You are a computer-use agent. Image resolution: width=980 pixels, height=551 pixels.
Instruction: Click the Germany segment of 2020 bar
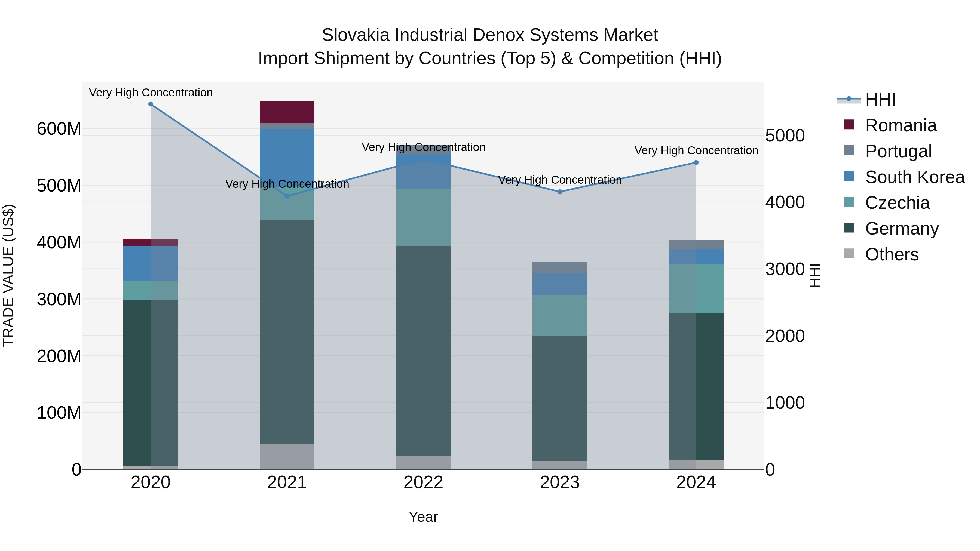(x=151, y=383)
